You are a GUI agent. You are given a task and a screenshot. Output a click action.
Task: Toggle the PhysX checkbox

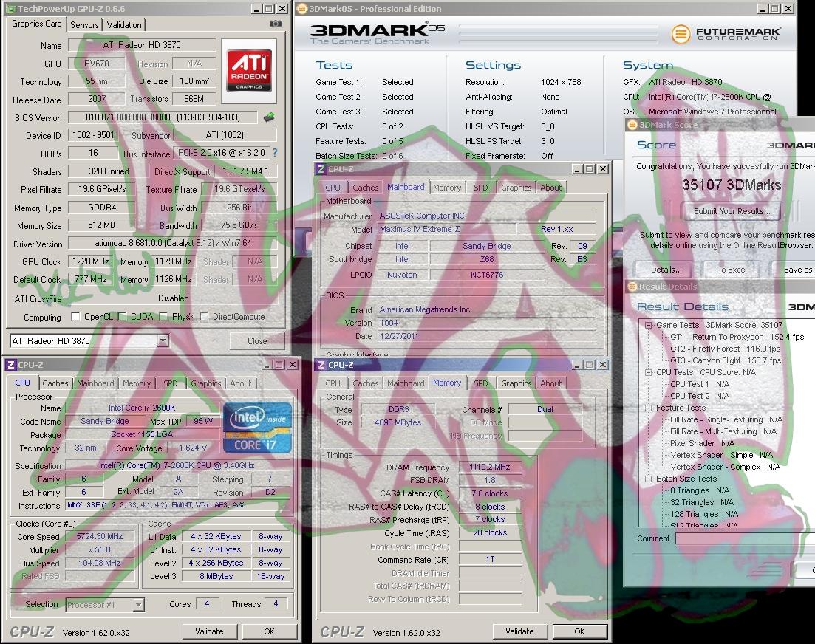[x=163, y=316]
